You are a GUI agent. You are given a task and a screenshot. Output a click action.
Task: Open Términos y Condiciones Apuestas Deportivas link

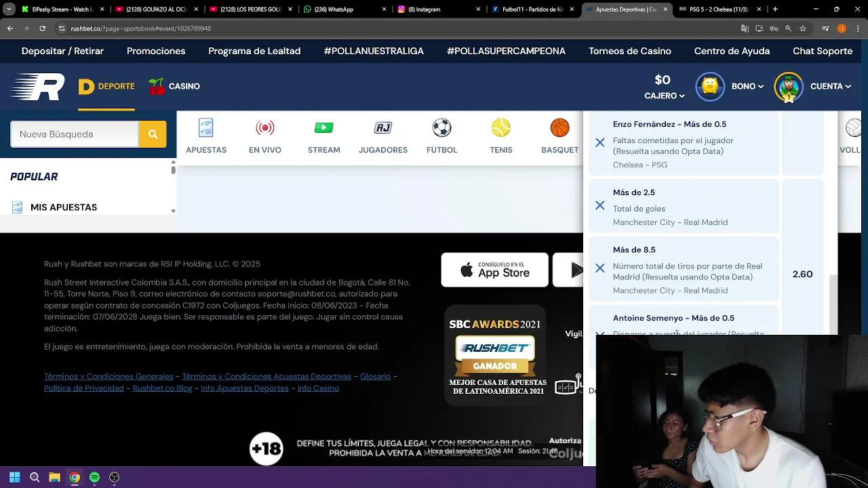click(267, 376)
